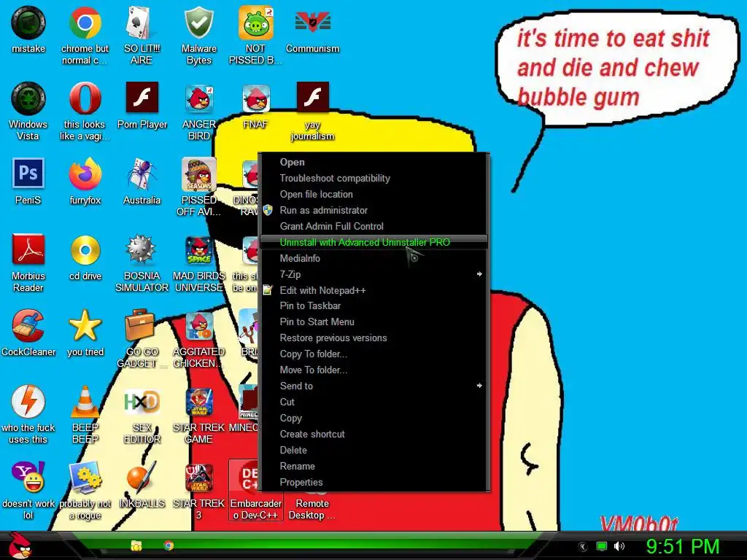Click the 'AGGITATED CHICKEN' Rio icon

(x=198, y=326)
